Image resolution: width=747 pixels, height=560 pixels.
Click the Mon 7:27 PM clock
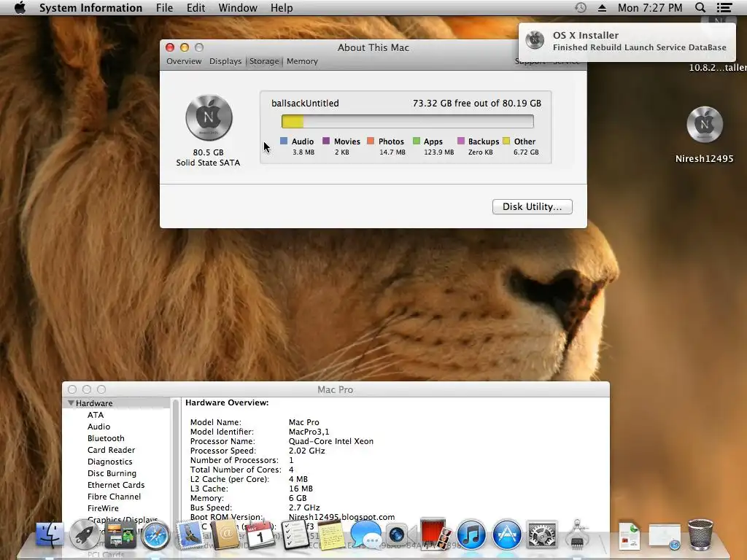click(x=650, y=7)
